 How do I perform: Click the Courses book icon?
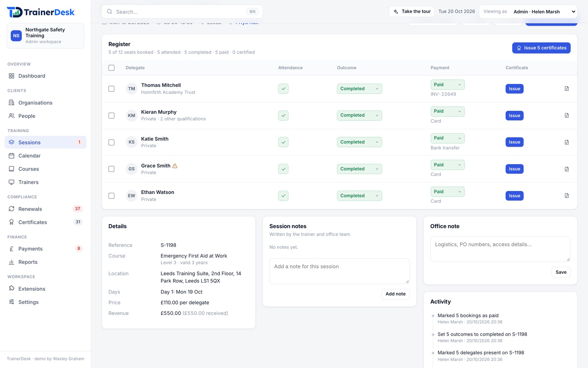click(11, 169)
